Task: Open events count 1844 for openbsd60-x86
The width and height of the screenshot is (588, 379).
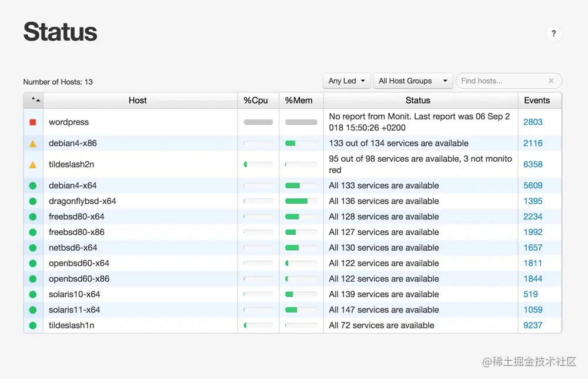Action: click(533, 279)
